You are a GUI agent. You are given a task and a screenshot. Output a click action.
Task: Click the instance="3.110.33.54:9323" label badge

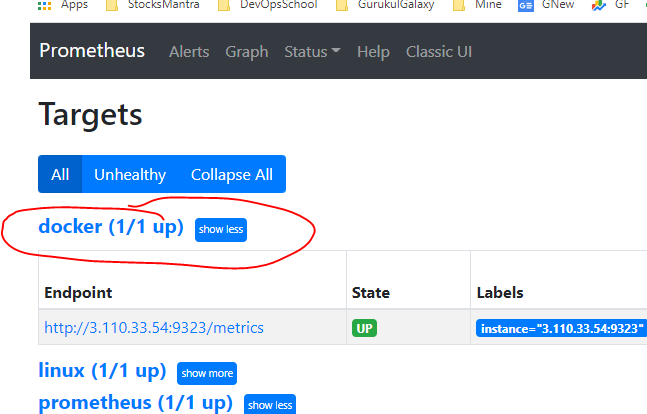[x=562, y=329]
